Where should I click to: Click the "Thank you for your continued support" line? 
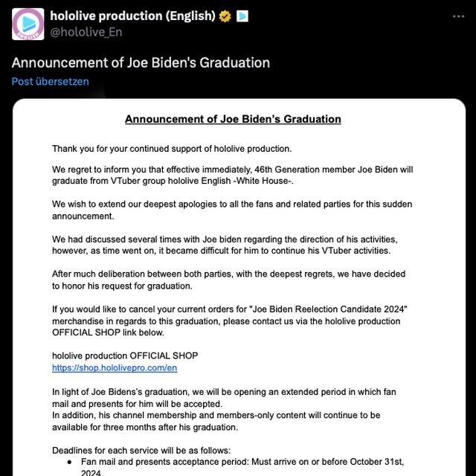click(172, 148)
